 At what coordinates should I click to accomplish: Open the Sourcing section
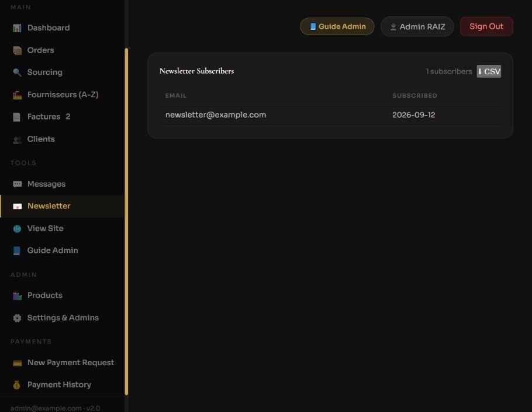63,73
